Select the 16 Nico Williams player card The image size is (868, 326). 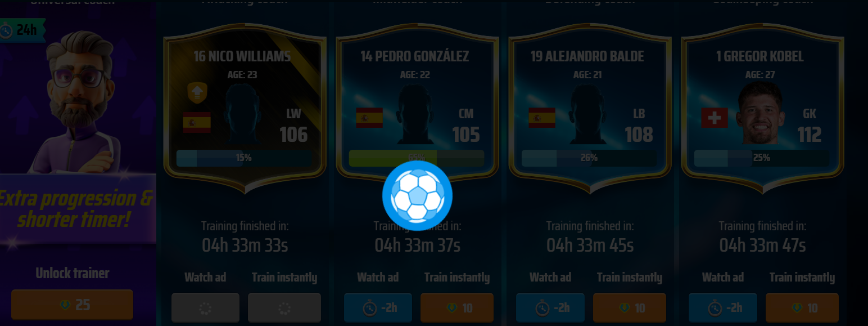pos(245,108)
